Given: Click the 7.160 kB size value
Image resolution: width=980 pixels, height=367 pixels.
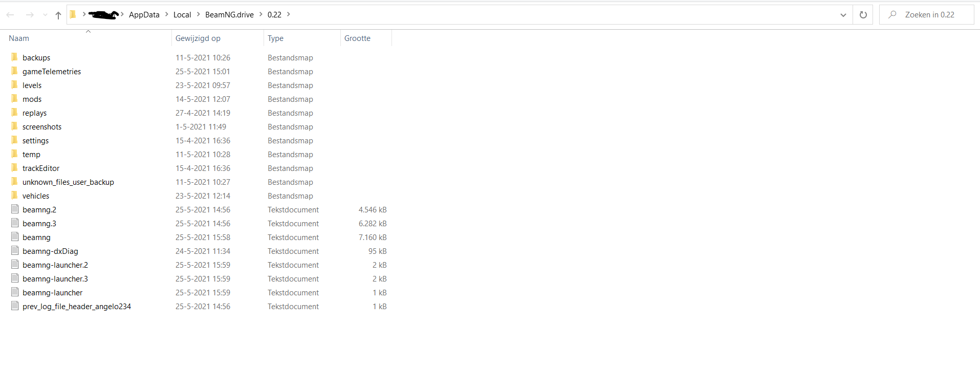Looking at the screenshot, I should (x=373, y=238).
